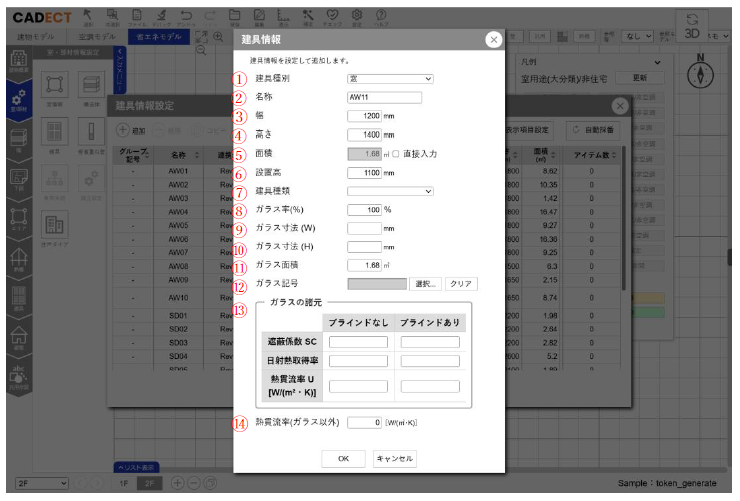Click the クリア button
The width and height of the screenshot is (740, 501).
pyautogui.click(x=460, y=284)
